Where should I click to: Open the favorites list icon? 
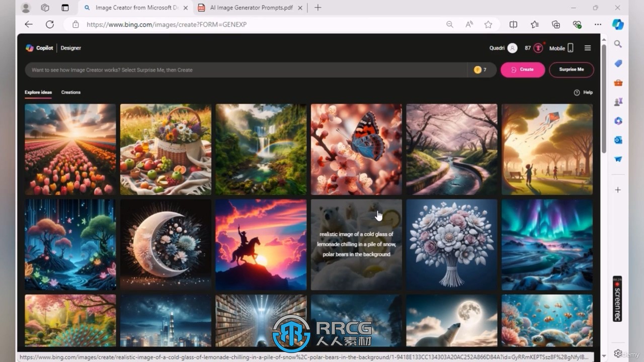(x=535, y=24)
